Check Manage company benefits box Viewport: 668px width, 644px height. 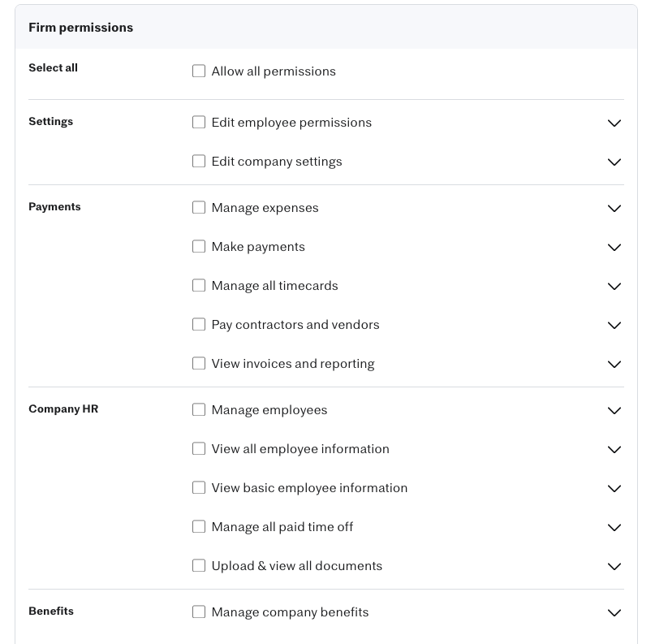(199, 612)
